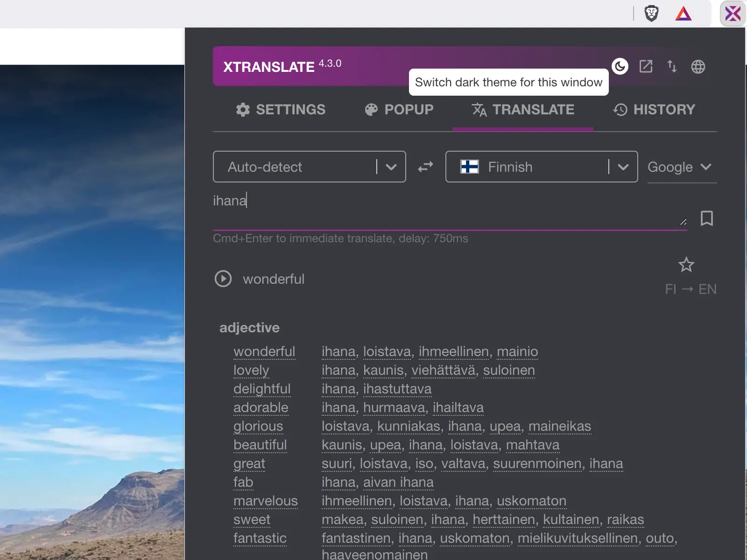Open Brave Rewards triangle icon
The image size is (747, 560).
pos(683,13)
